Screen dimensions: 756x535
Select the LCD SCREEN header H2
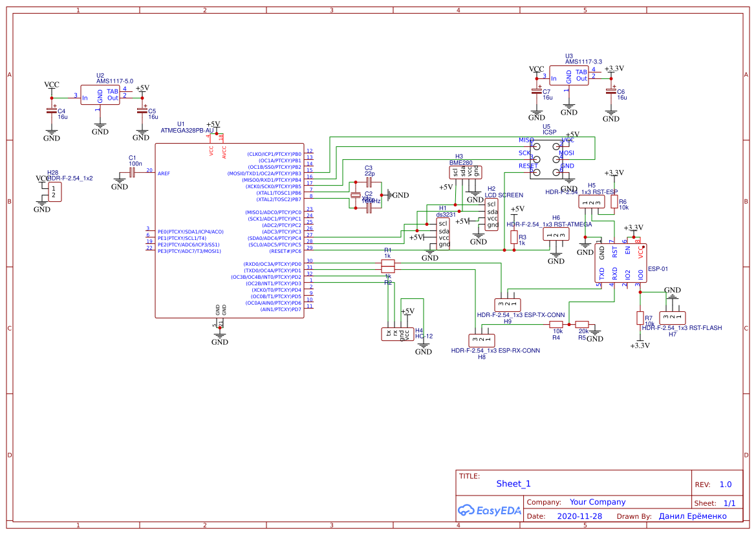coord(492,214)
